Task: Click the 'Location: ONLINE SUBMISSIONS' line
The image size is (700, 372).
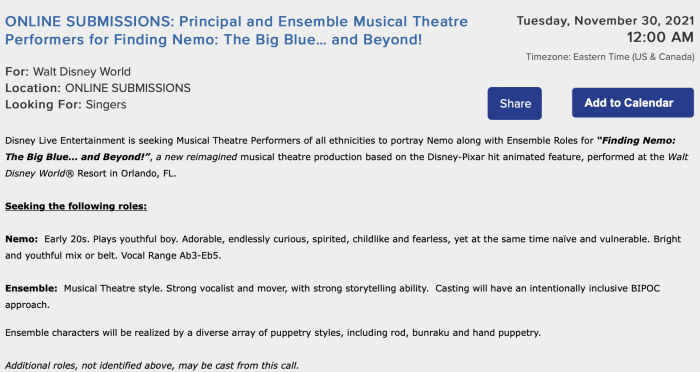Action: click(98, 88)
